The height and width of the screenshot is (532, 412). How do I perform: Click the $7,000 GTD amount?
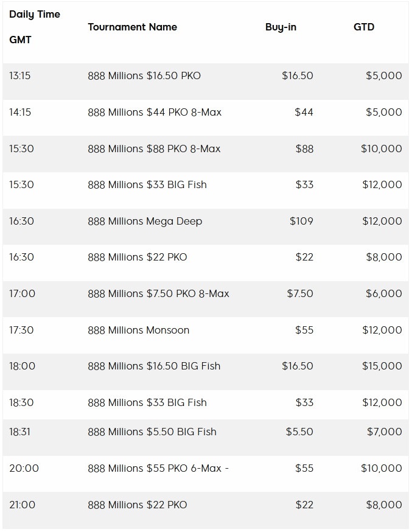tap(384, 432)
